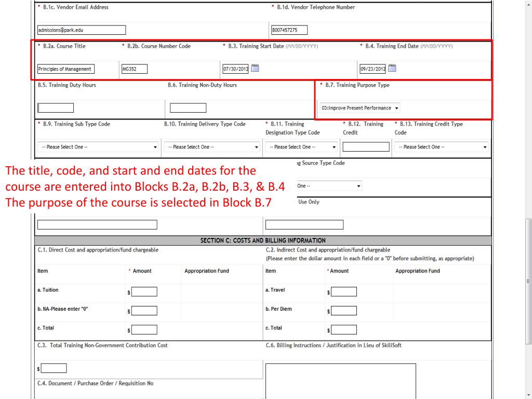Open the Training Start Date calendar picker
This screenshot has width=532, height=399.
(x=255, y=68)
